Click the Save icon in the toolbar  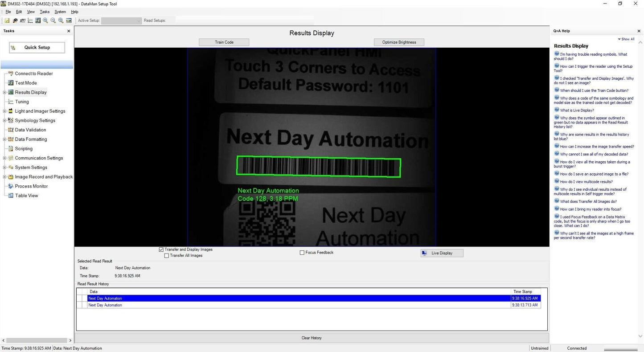(7, 20)
